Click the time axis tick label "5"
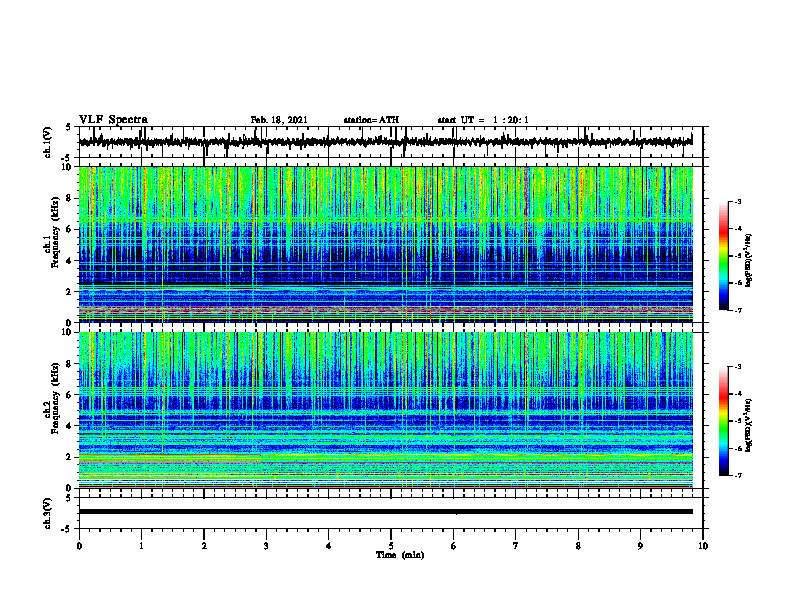The height and width of the screenshot is (612, 792). click(x=391, y=546)
